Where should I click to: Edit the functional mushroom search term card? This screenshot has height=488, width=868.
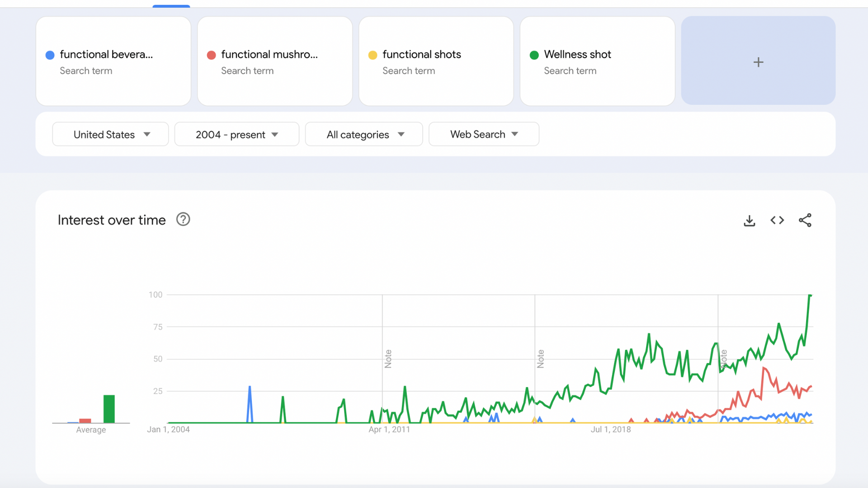point(275,61)
